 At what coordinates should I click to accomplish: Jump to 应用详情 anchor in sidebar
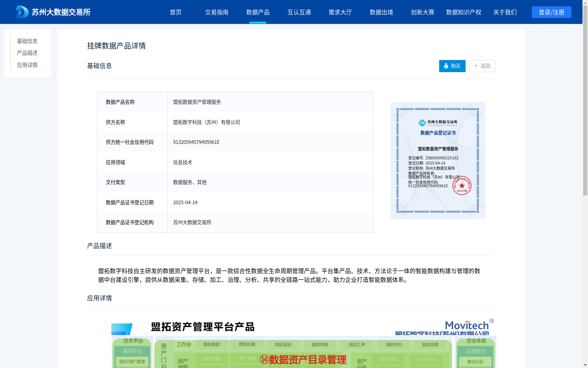point(27,65)
